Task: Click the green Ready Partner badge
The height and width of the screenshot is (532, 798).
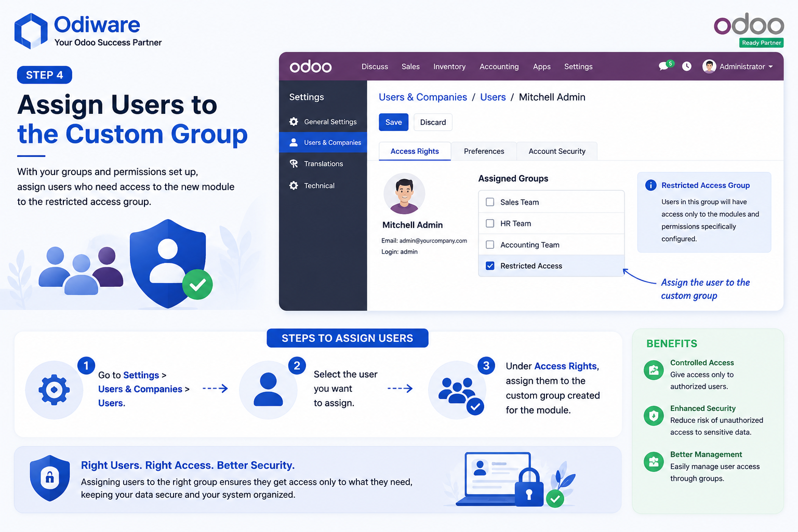Action: (762, 43)
